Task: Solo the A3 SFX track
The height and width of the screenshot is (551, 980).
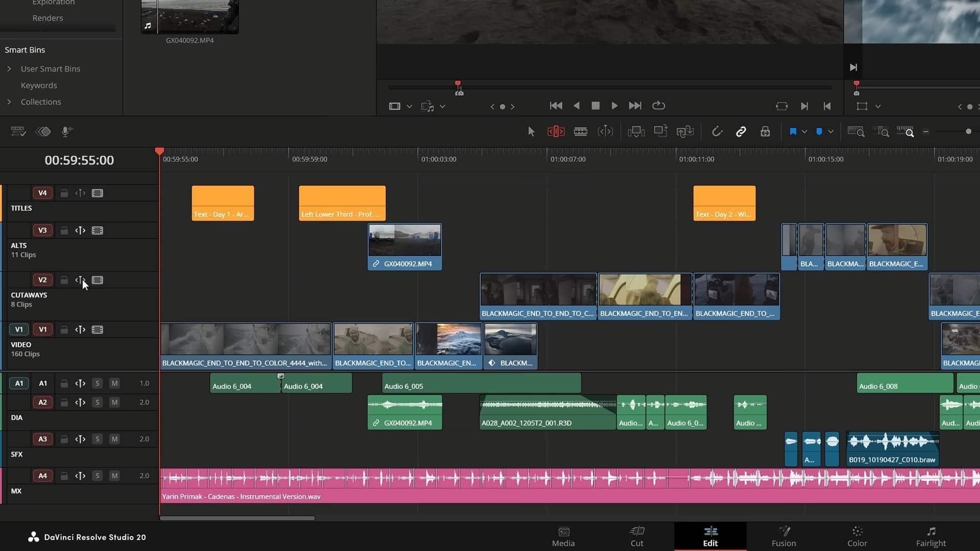Action: [97, 439]
